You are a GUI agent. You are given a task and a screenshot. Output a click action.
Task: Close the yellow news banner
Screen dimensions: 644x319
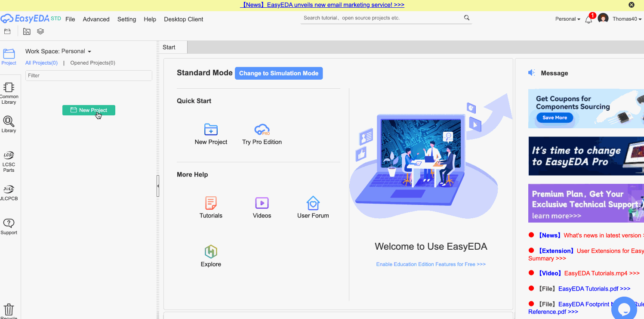point(632,5)
